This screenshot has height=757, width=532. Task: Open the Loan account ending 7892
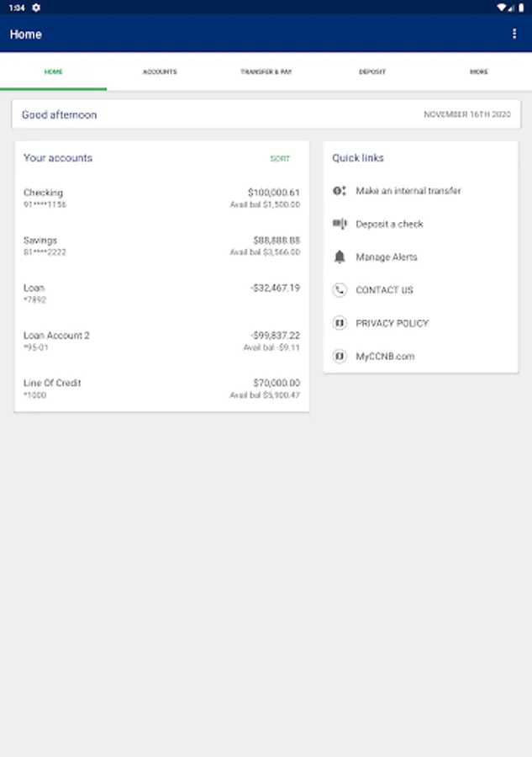(161, 293)
